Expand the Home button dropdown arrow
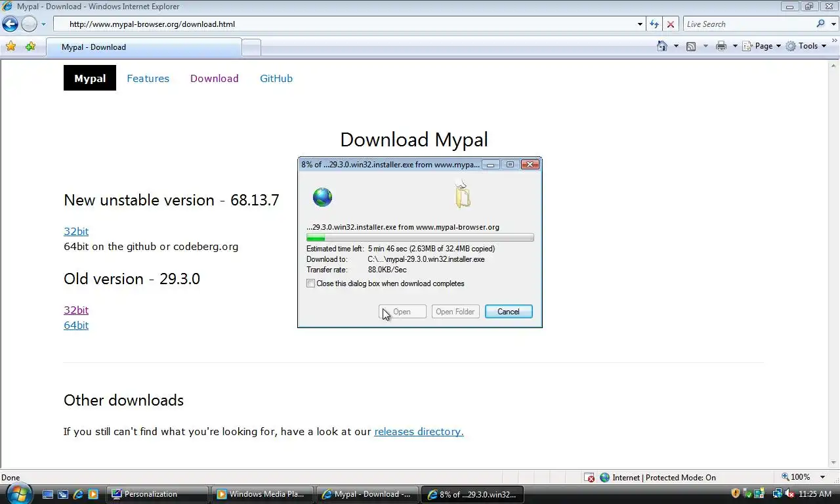The image size is (840, 504). 676,46
